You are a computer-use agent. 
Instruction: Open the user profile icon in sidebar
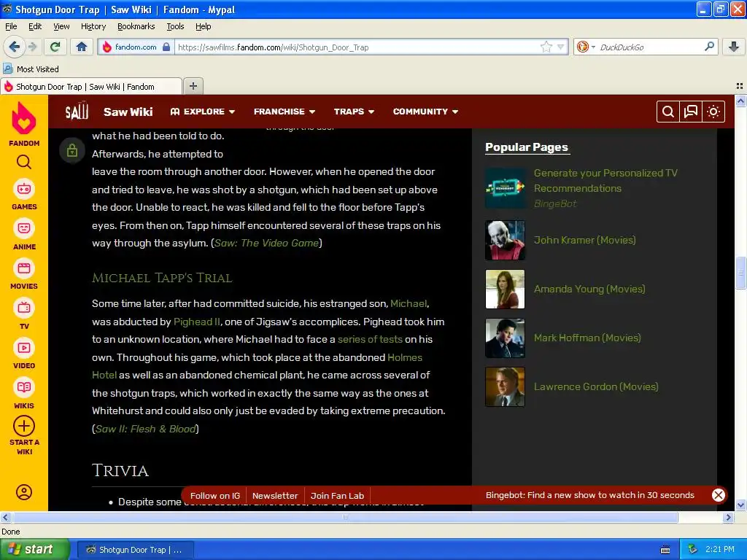tap(24, 492)
